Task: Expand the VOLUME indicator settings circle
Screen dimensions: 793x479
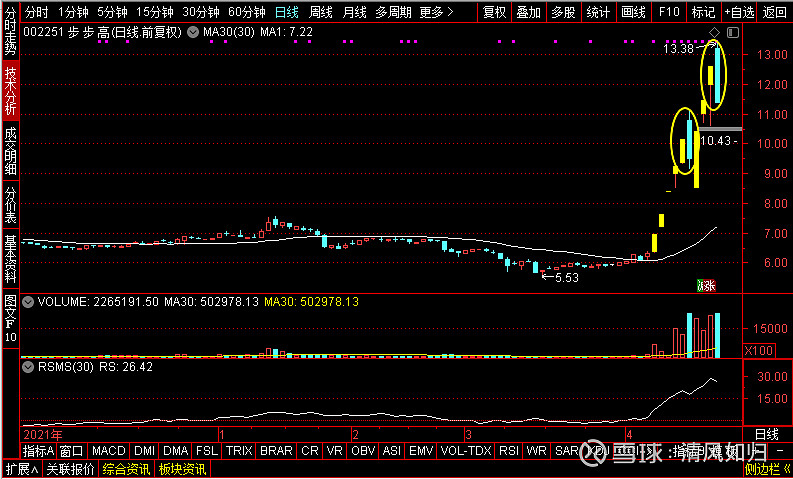Action: [x=28, y=300]
